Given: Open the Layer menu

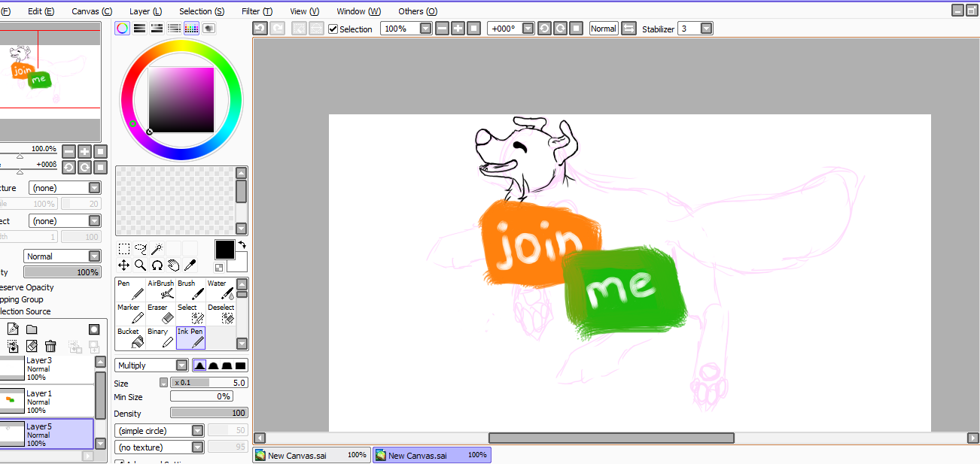Looking at the screenshot, I should pyautogui.click(x=145, y=11).
